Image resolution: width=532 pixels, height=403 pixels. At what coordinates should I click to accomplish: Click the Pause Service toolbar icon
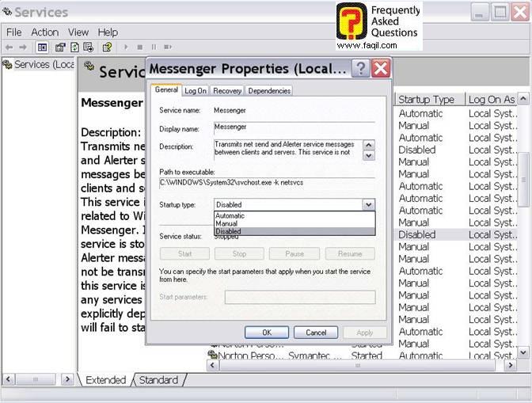click(154, 48)
